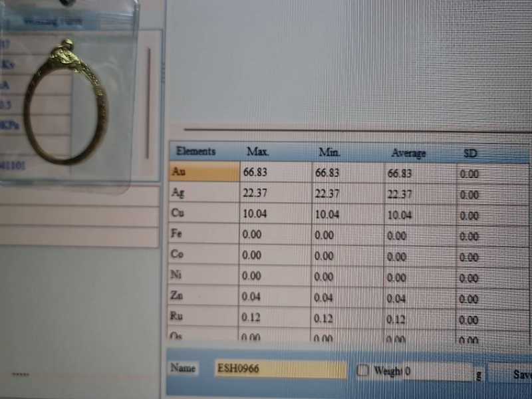Select the Ni element cell
The image size is (532, 399).
tap(204, 275)
